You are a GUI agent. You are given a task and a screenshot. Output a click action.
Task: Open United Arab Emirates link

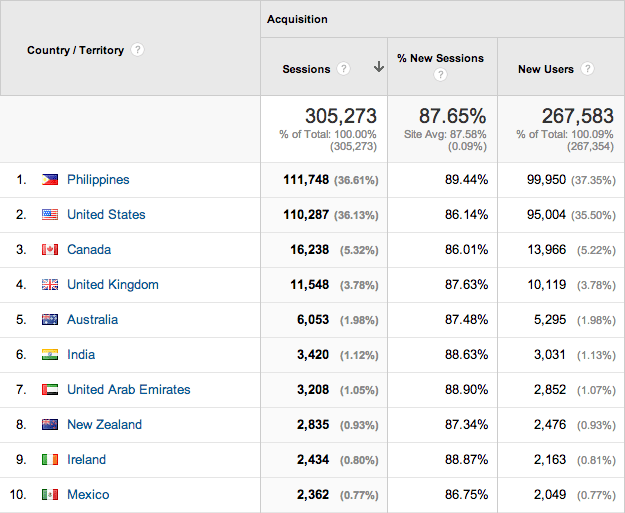(128, 390)
